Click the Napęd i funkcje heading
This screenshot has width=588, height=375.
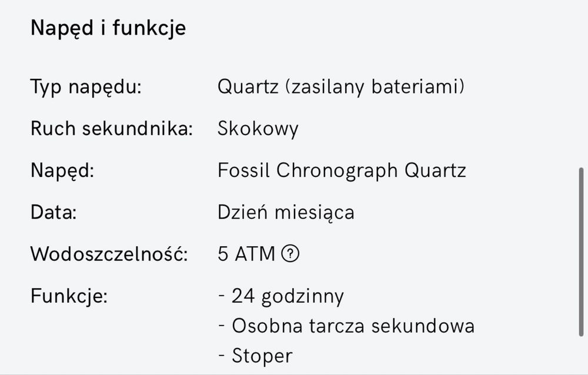108,28
